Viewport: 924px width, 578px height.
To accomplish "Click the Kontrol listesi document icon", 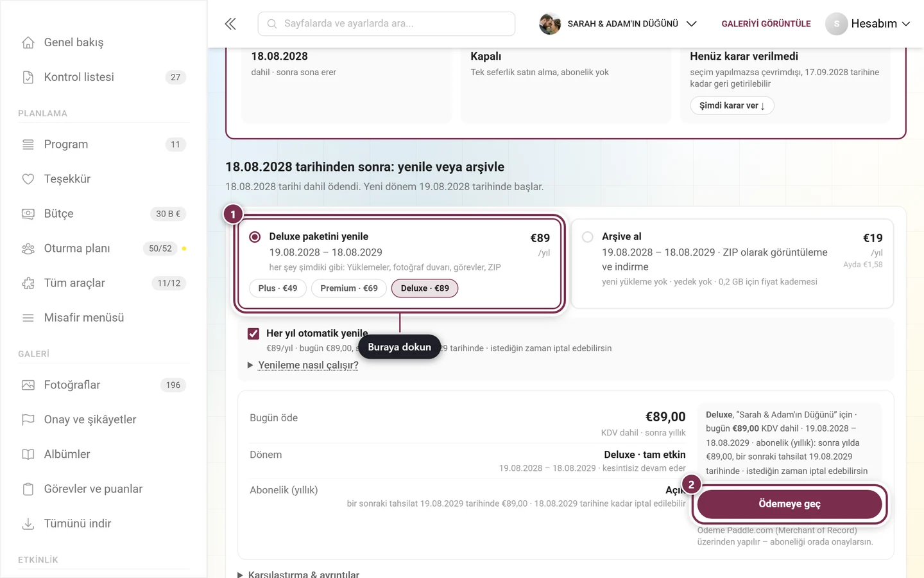I will (28, 77).
